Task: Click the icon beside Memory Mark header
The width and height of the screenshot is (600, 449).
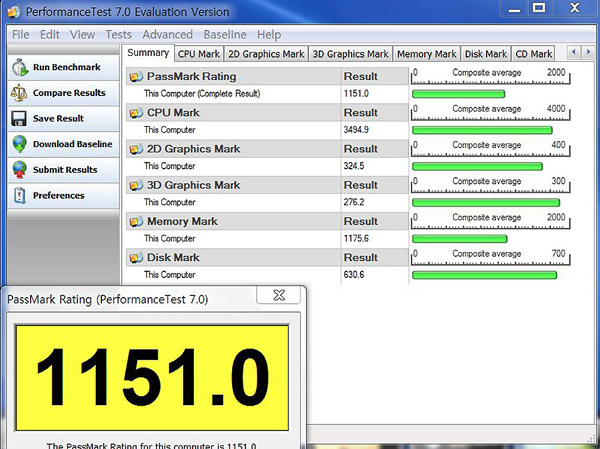Action: (x=136, y=222)
